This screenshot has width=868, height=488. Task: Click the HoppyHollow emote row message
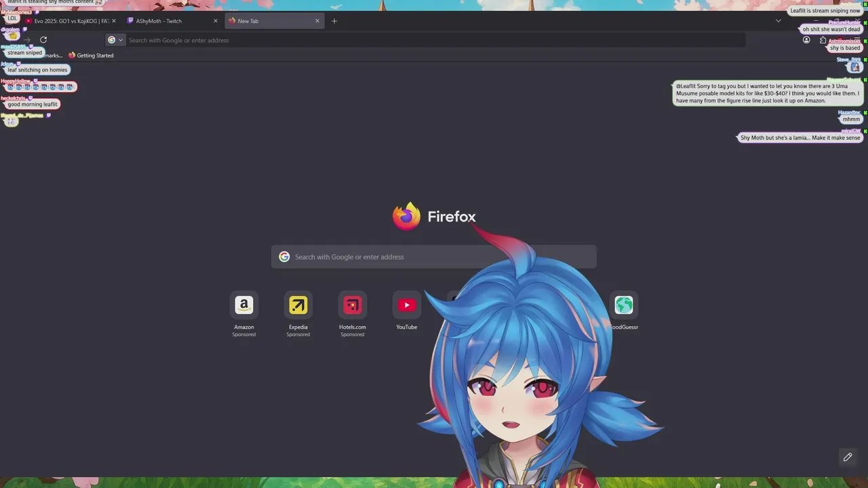40,87
